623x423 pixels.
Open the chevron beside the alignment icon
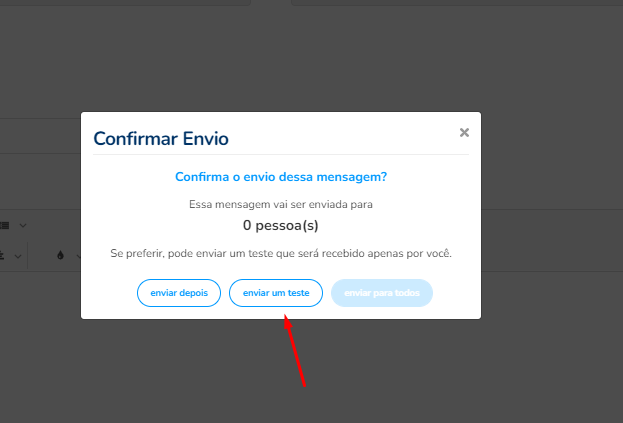coord(18,257)
